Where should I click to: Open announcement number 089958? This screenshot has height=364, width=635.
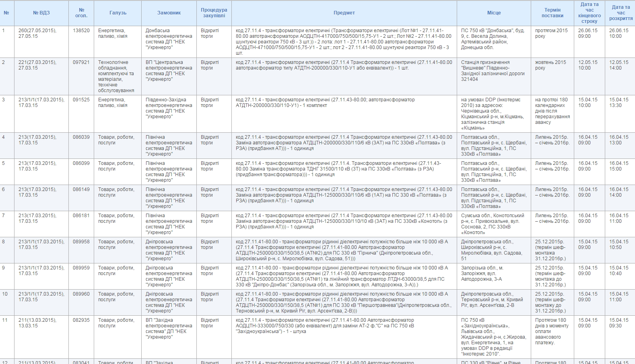[81, 242]
